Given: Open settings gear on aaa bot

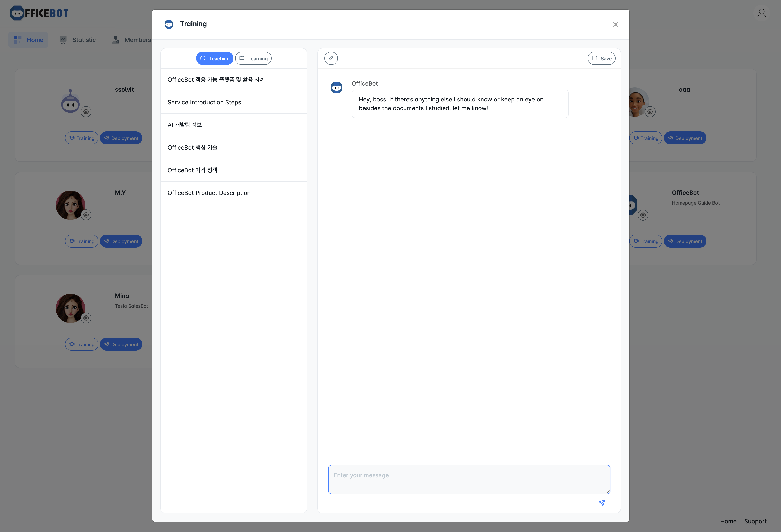Looking at the screenshot, I should click(650, 112).
